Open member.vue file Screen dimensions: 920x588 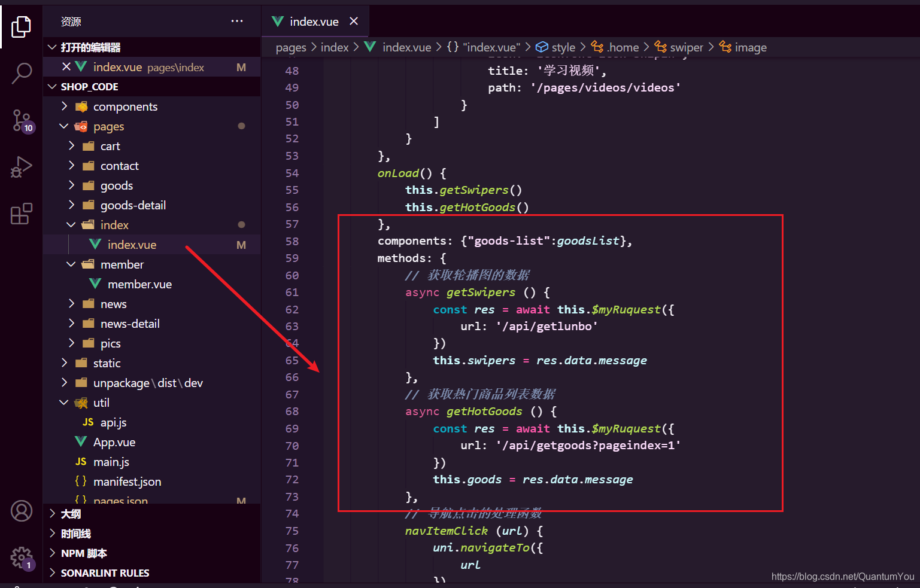pyautogui.click(x=152, y=284)
